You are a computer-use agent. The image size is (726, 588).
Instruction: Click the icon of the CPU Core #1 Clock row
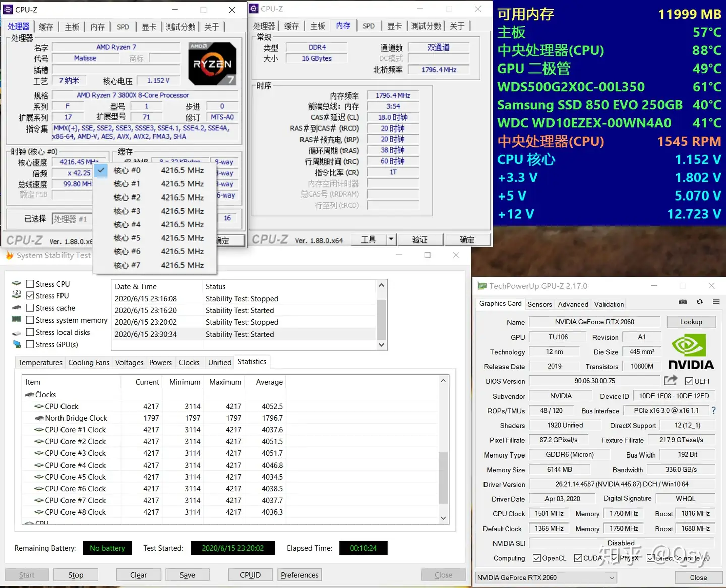[x=39, y=430]
